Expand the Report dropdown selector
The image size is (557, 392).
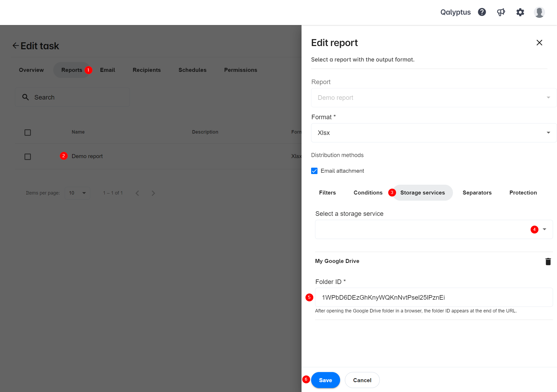550,98
